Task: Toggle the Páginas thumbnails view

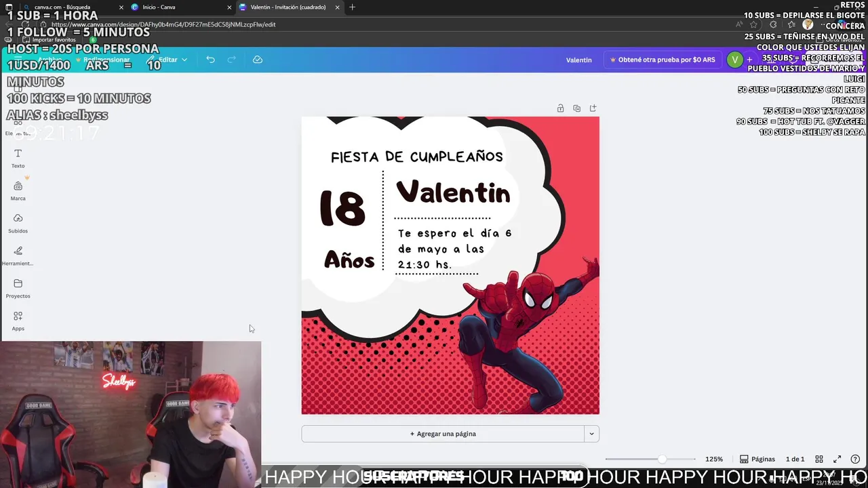Action: [x=757, y=459]
